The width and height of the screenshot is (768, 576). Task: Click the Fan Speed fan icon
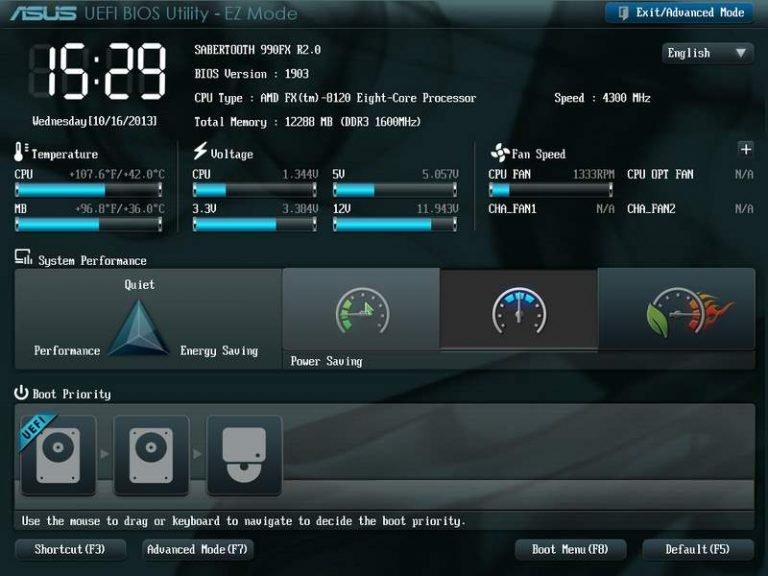click(500, 152)
